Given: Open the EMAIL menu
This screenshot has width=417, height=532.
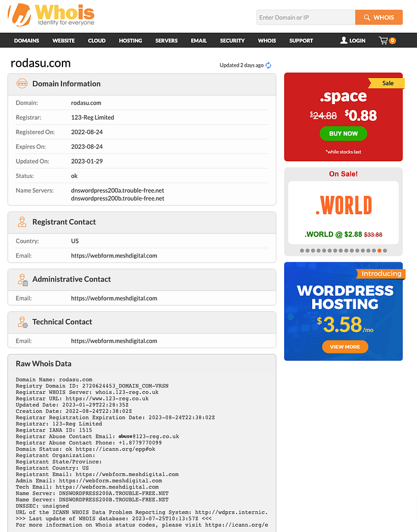Looking at the screenshot, I should [x=198, y=40].
